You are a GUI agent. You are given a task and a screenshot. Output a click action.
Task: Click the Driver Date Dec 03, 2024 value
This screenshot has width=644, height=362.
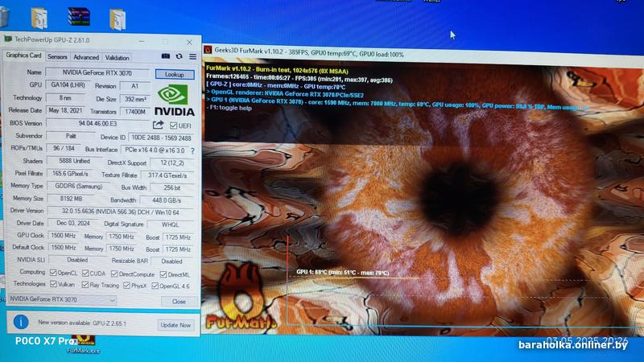pyautogui.click(x=72, y=223)
